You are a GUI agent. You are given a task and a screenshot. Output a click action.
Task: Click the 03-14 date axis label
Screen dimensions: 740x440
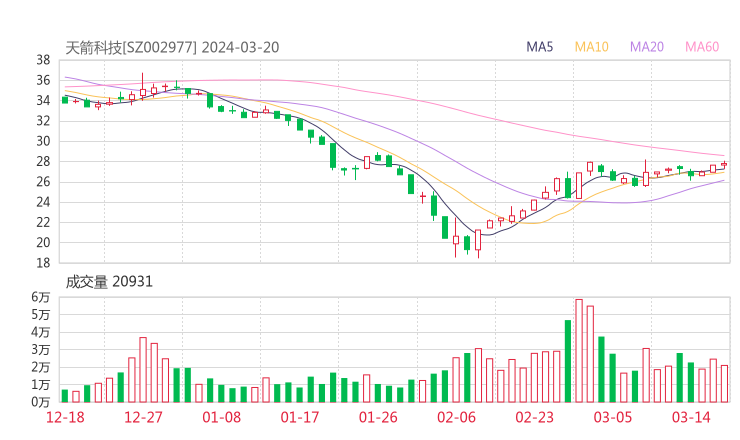pyautogui.click(x=691, y=417)
